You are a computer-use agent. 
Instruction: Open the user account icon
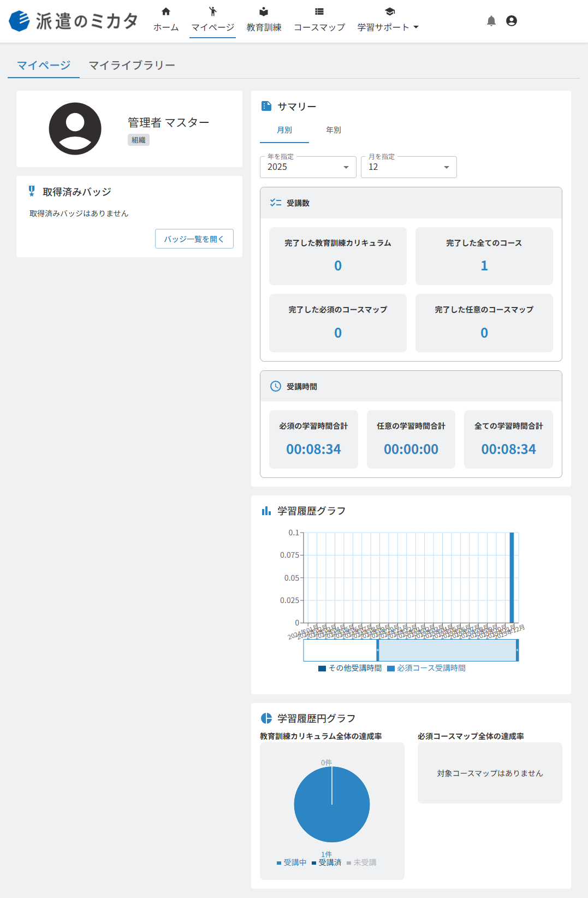(512, 21)
